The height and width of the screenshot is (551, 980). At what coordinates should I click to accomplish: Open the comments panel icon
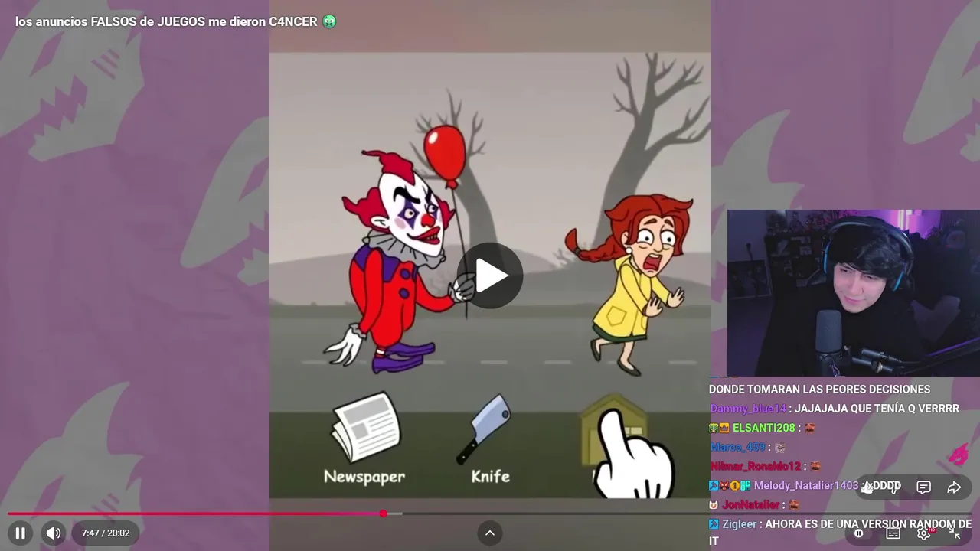click(x=924, y=487)
